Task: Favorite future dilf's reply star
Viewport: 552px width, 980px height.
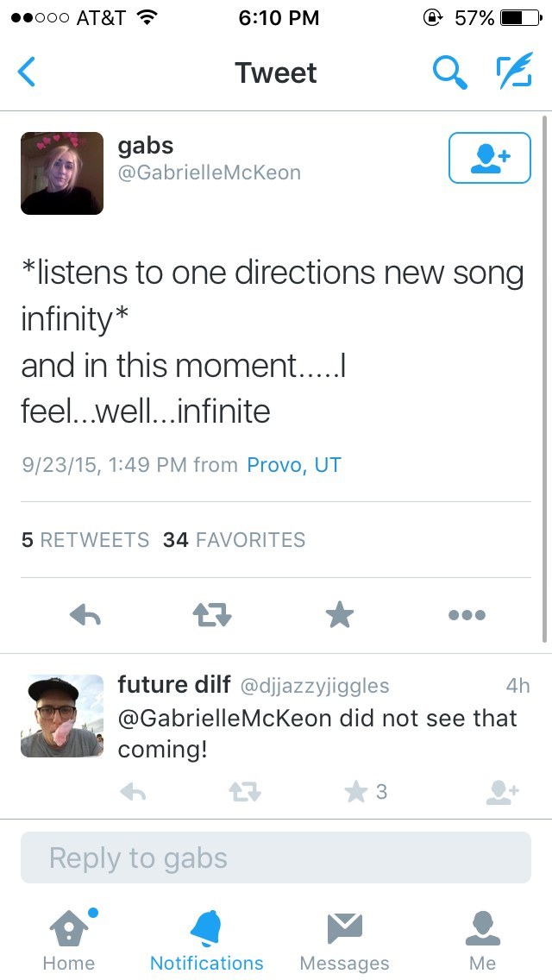Action: [x=356, y=792]
